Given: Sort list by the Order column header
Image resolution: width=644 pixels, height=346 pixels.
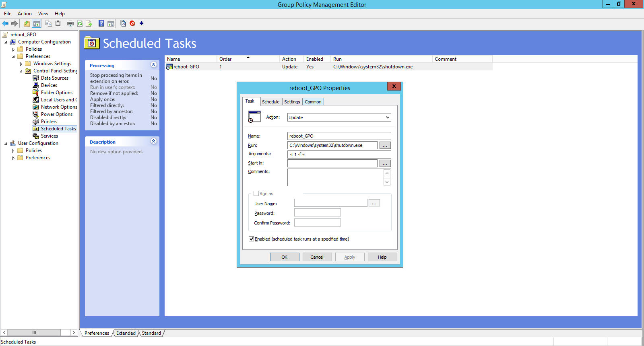Looking at the screenshot, I should [x=248, y=59].
